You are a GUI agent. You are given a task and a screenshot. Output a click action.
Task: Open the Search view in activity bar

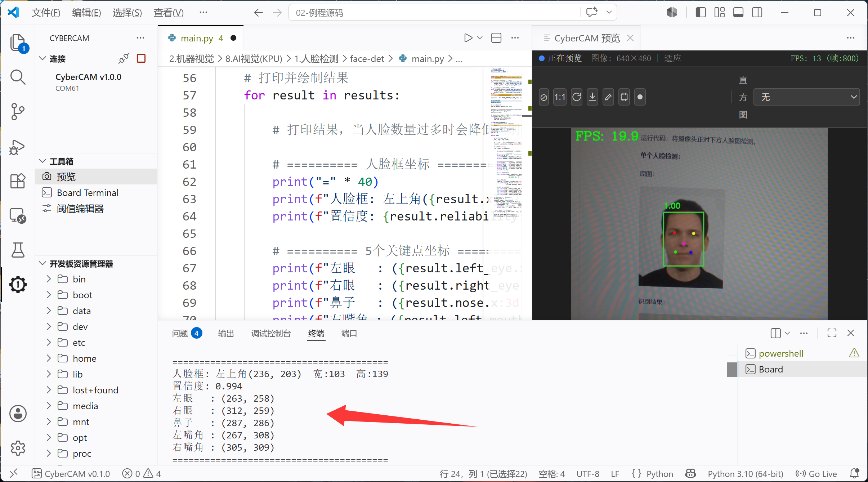[x=18, y=77]
